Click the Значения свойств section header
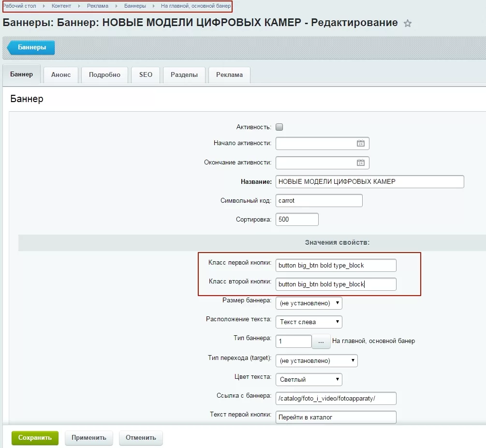This screenshot has width=486, height=448. (337, 242)
